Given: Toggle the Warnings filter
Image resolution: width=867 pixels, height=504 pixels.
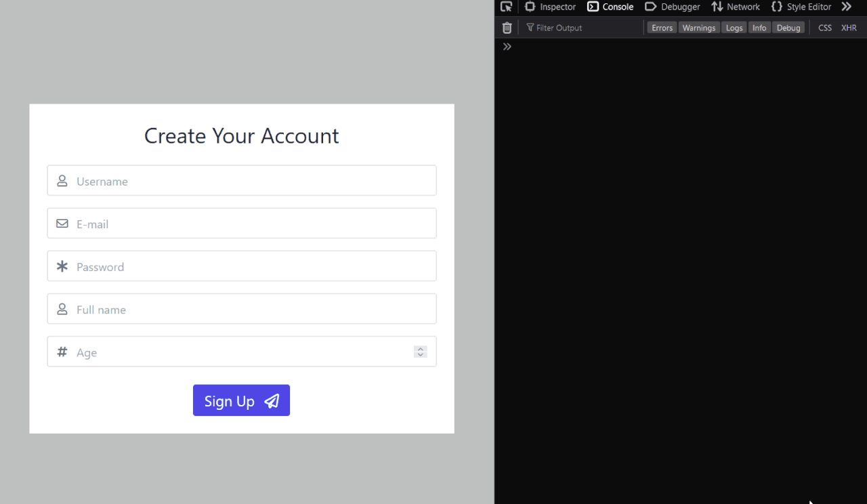Looking at the screenshot, I should click(698, 28).
